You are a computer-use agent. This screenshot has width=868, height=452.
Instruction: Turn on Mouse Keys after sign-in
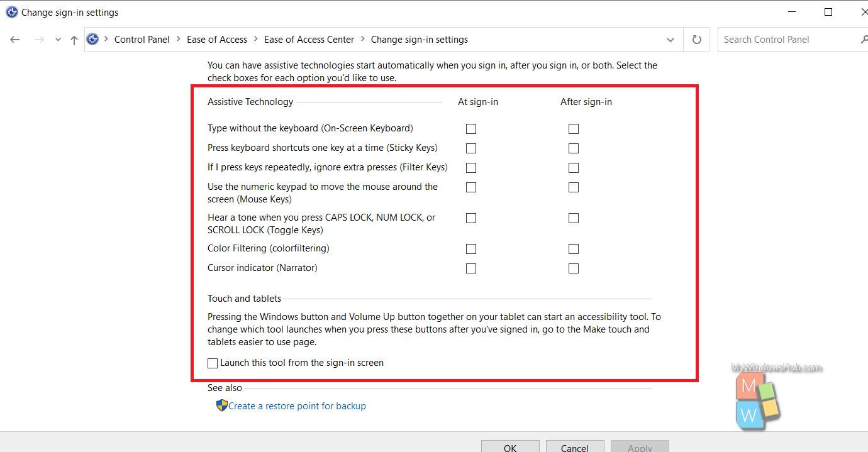pos(574,187)
